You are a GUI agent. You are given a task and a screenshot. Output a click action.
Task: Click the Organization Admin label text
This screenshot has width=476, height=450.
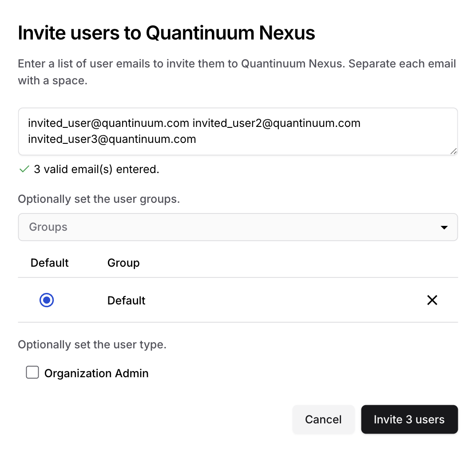coord(96,373)
